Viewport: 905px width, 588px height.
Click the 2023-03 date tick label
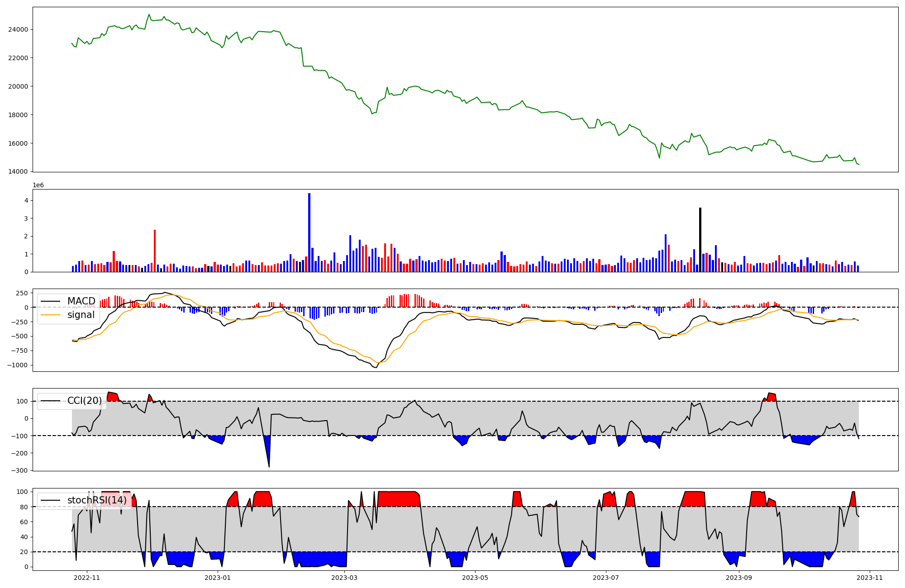click(x=345, y=578)
